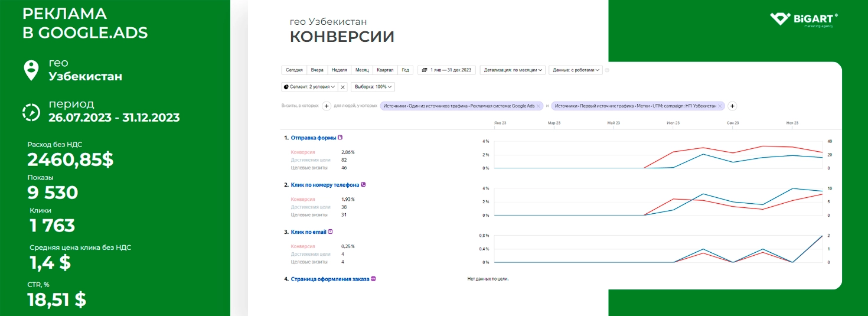
Task: Click the phone icon after Клик по номеру телефона
Action: click(363, 184)
